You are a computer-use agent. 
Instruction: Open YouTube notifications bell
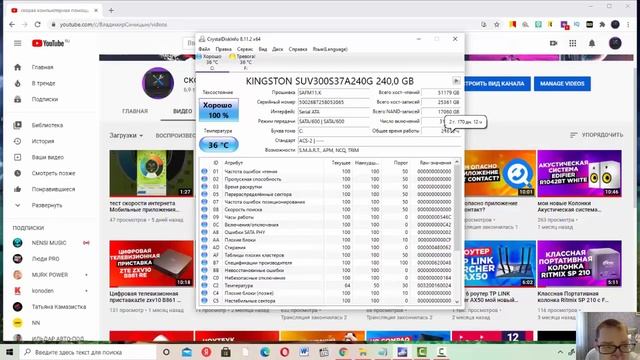(592, 43)
